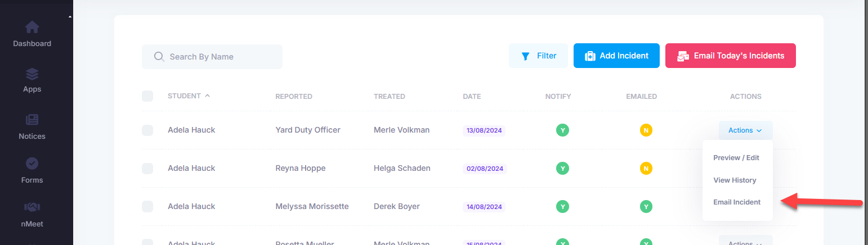Screen dimensions: 868x245
Task: Focus the Search By Name field
Action: (x=220, y=57)
